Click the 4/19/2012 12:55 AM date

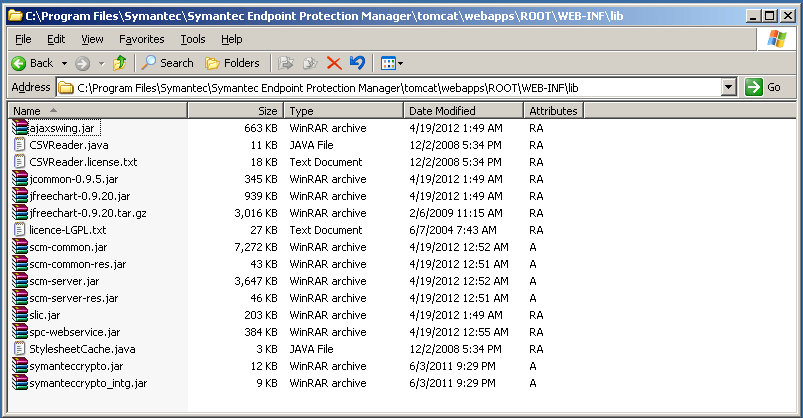pos(459,332)
